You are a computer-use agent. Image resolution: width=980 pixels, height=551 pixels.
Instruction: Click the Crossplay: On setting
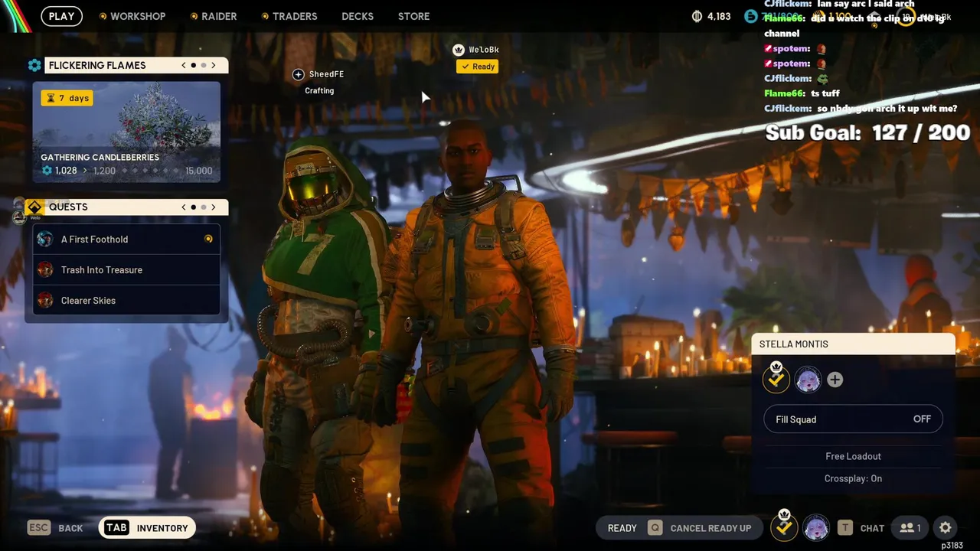[x=853, y=478]
